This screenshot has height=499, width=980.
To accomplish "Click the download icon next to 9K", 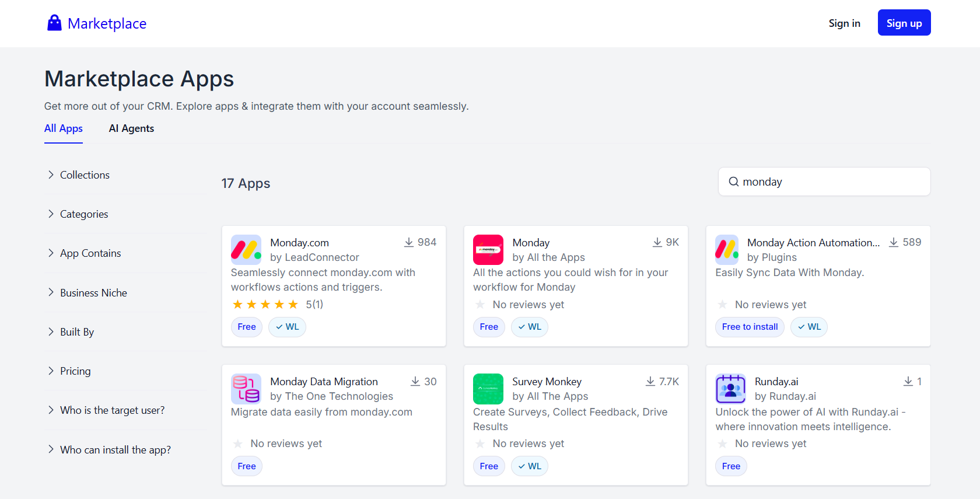I will [x=657, y=242].
